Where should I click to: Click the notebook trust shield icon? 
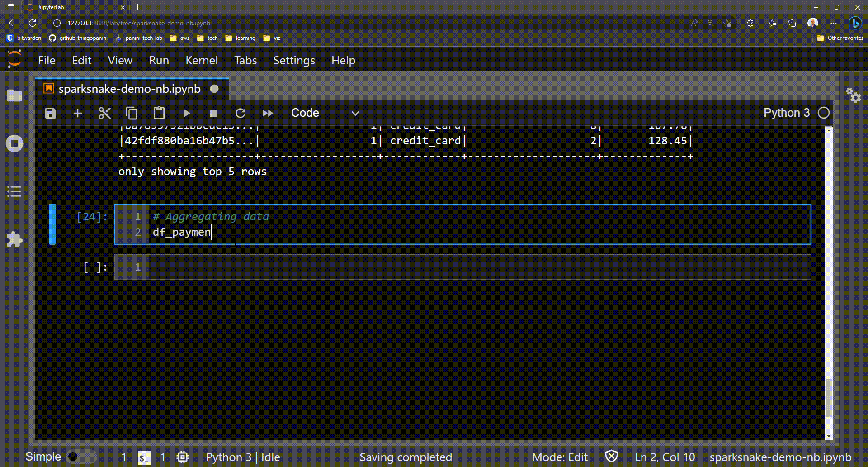click(x=611, y=457)
